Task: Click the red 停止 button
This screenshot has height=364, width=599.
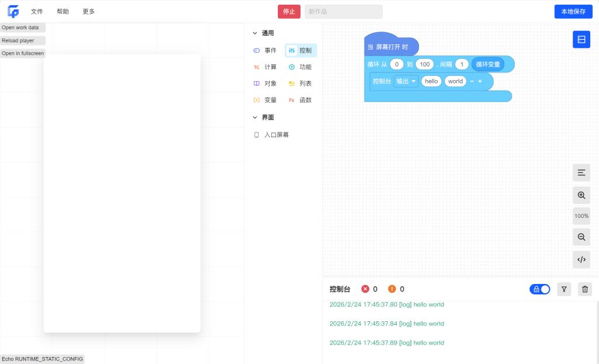Action: [289, 12]
